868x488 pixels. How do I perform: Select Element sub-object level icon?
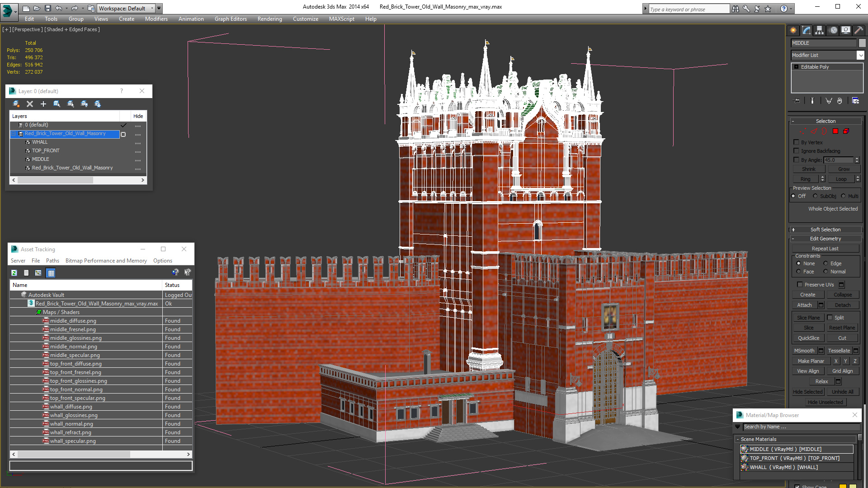[846, 131]
